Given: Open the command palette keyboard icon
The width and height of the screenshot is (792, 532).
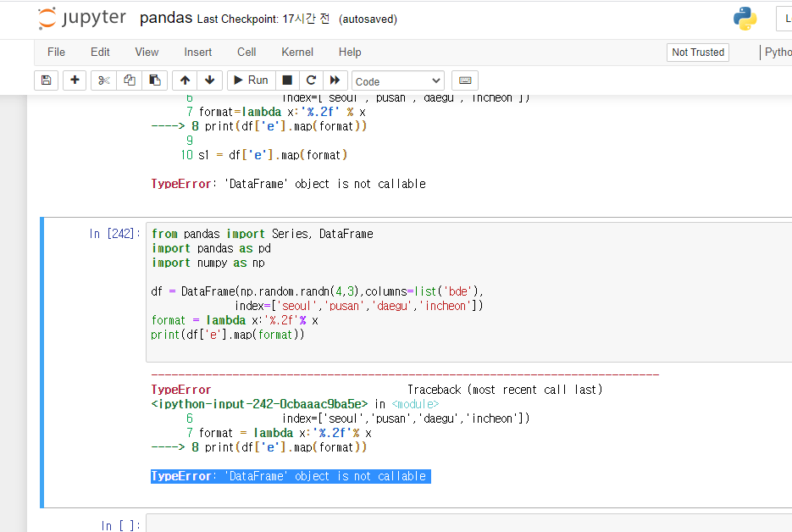Looking at the screenshot, I should [x=464, y=80].
